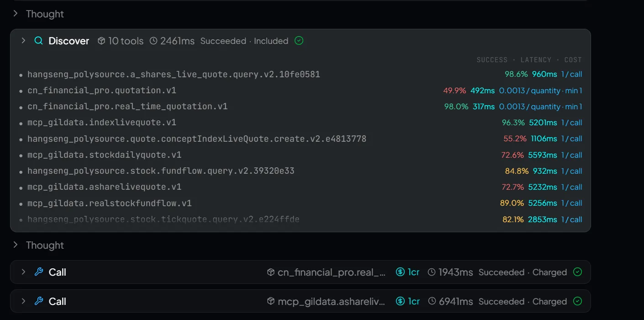Click the 10 tools count label
Viewport: 644px width, 320px height.
126,41
